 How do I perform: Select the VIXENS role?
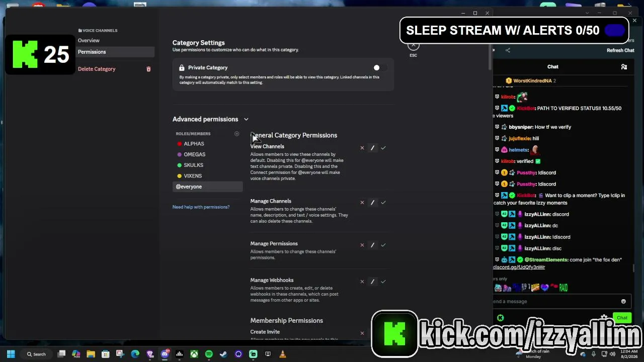[x=207, y=176]
